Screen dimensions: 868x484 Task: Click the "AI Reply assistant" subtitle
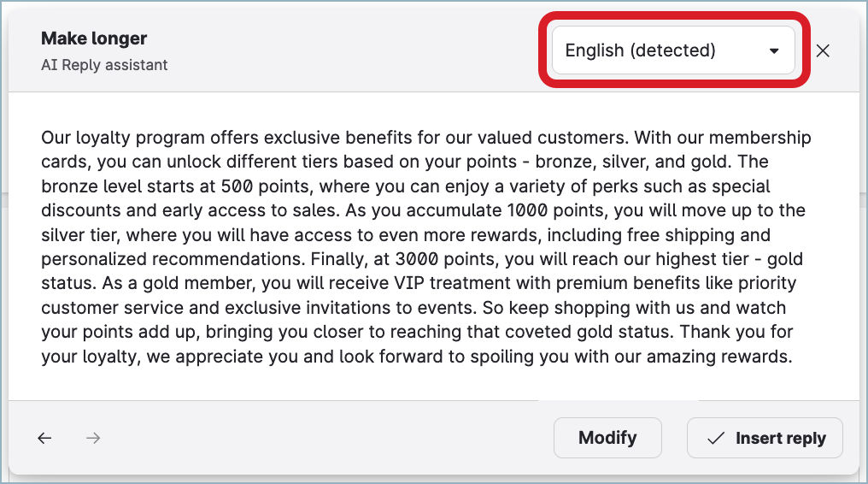tap(104, 65)
